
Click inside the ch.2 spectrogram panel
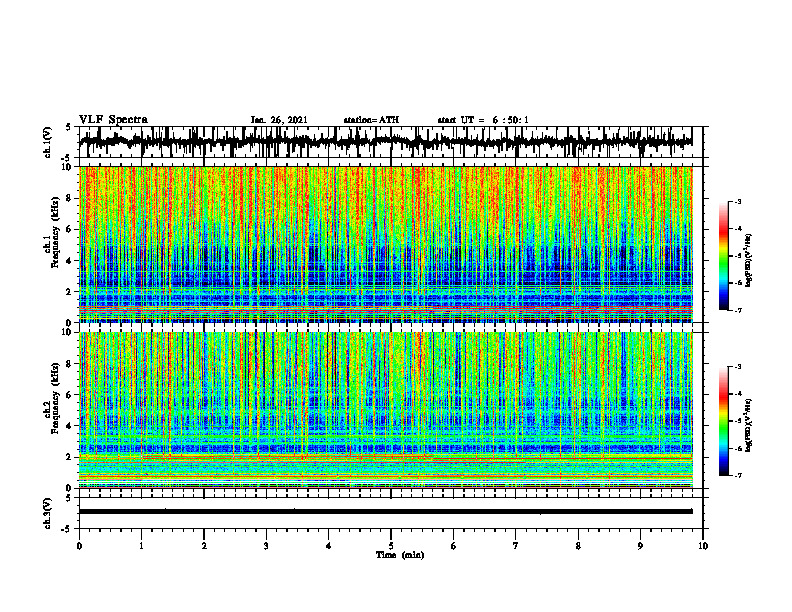pyautogui.click(x=385, y=410)
